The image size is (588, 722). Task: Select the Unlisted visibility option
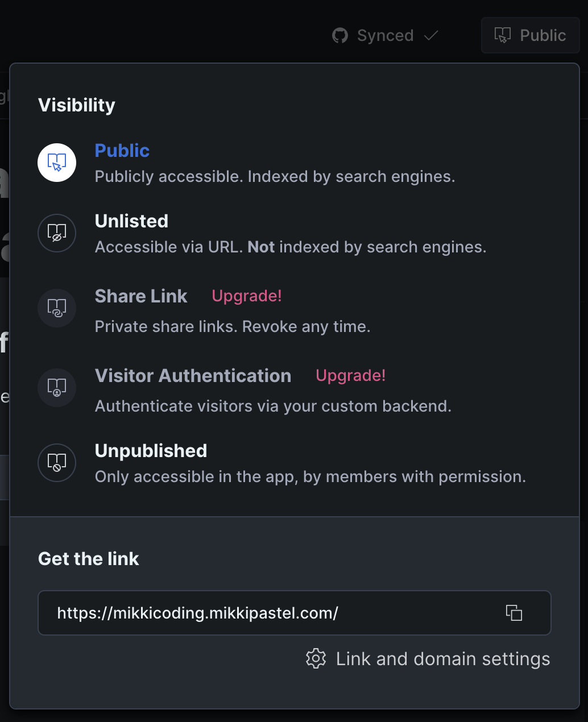131,221
